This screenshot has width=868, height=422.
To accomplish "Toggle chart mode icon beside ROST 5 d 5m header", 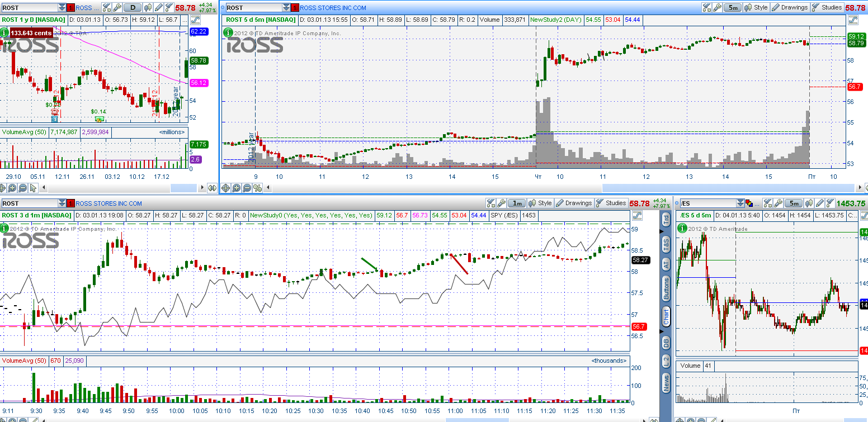I will tap(853, 20).
